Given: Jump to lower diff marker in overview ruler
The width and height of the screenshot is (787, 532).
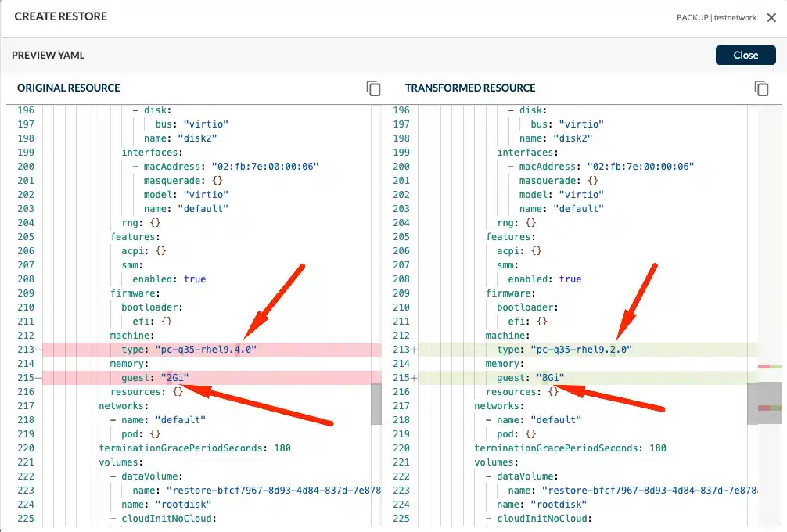Looking at the screenshot, I should pyautogui.click(x=770, y=408).
